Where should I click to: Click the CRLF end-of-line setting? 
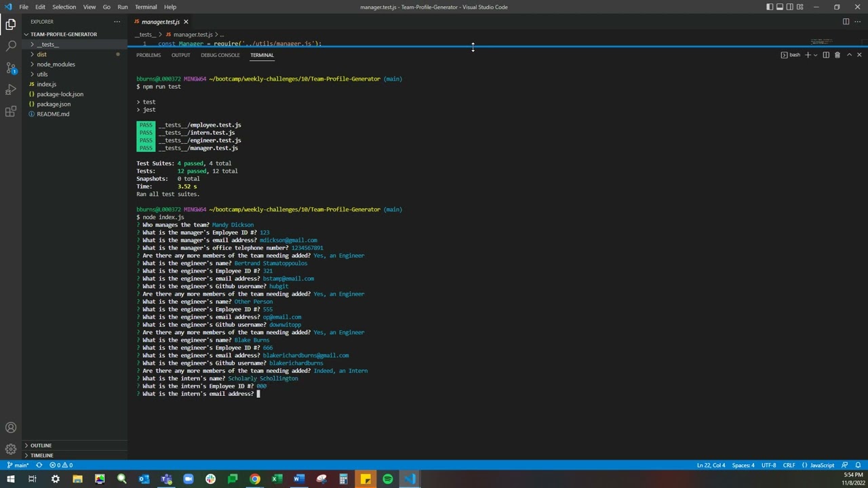[789, 465]
